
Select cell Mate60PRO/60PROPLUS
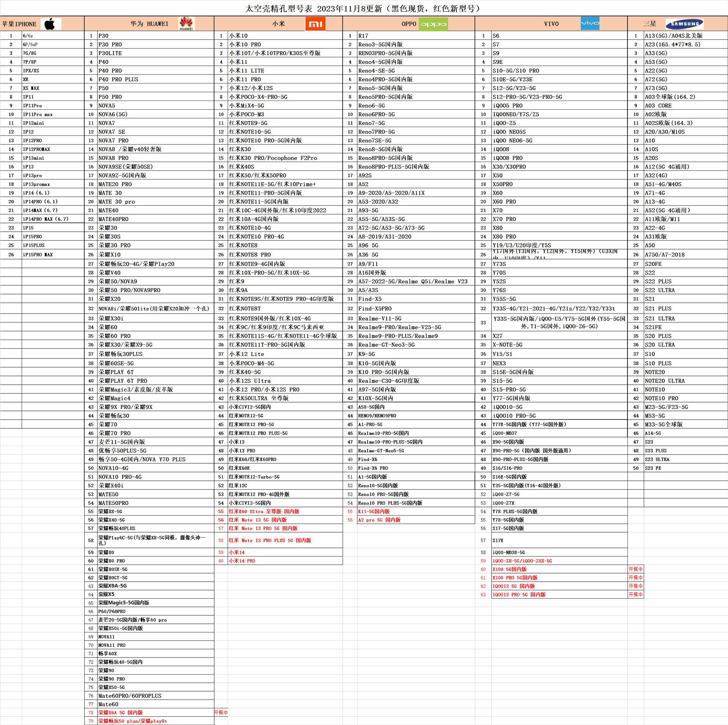click(156, 696)
